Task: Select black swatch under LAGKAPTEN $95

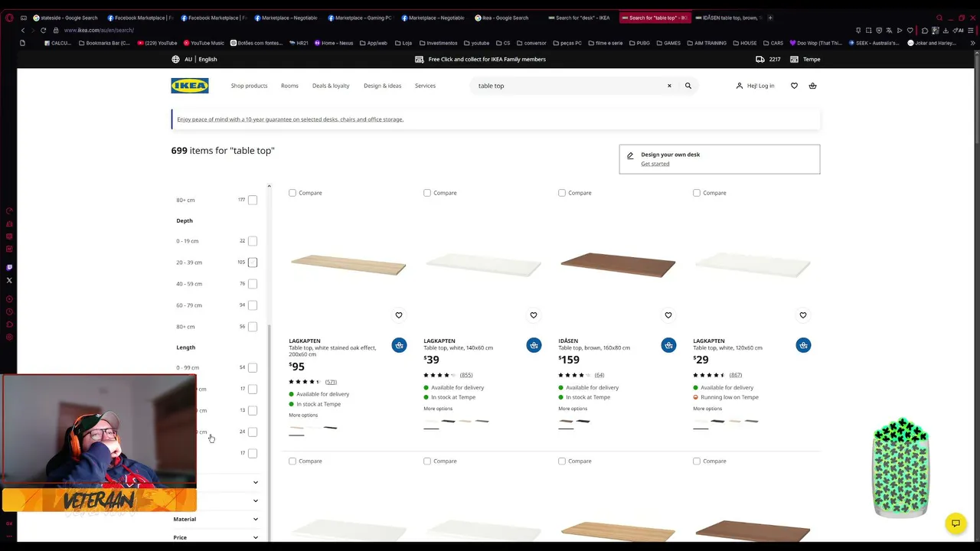Action: click(330, 428)
